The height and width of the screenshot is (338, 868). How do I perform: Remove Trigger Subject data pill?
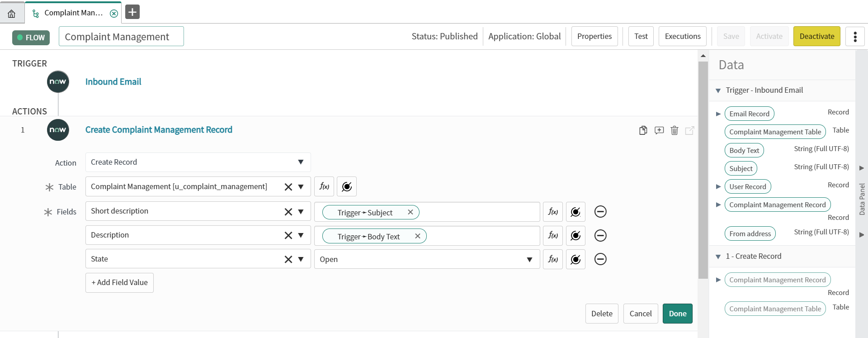coord(410,212)
